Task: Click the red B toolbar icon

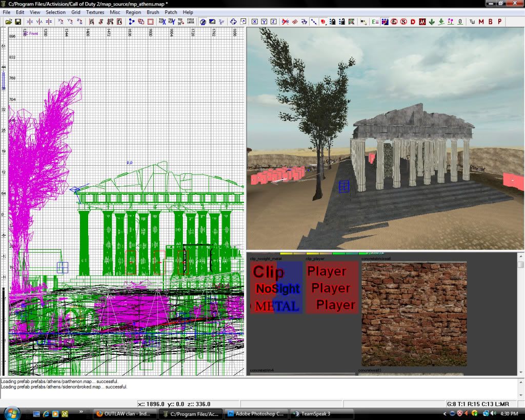Action: 490,22
